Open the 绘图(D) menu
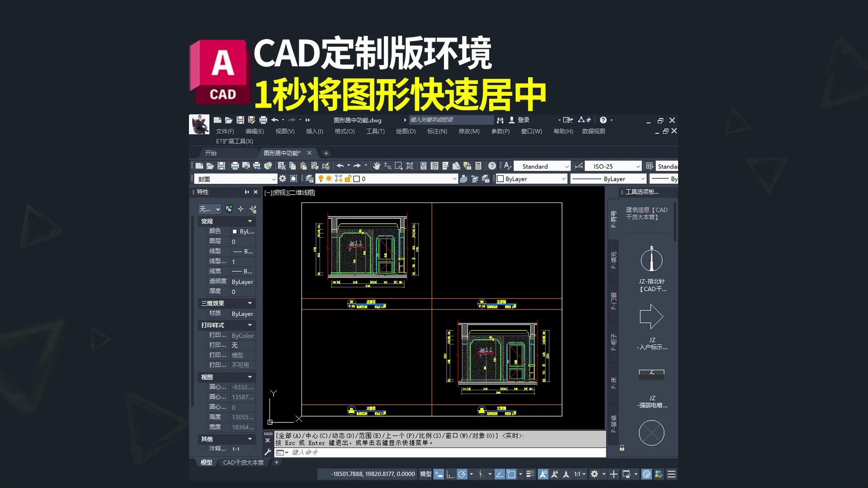Screen dimensions: 868x488 pos(406,131)
